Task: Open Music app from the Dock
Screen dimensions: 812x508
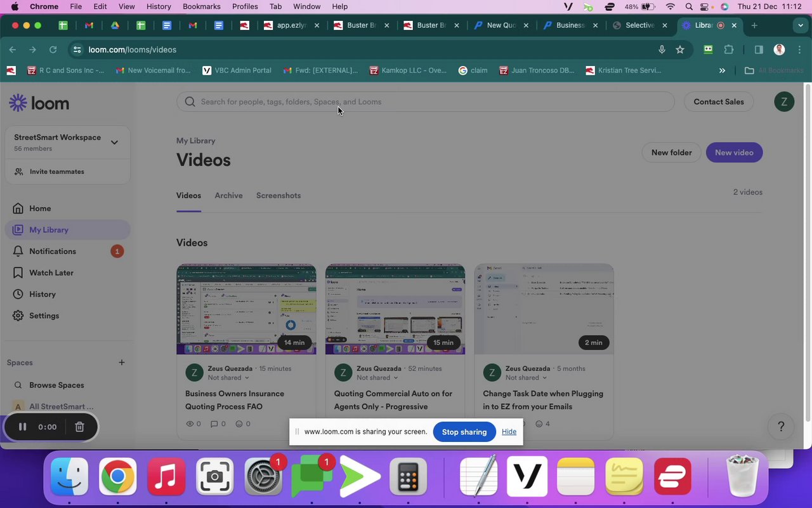Action: [x=166, y=476]
